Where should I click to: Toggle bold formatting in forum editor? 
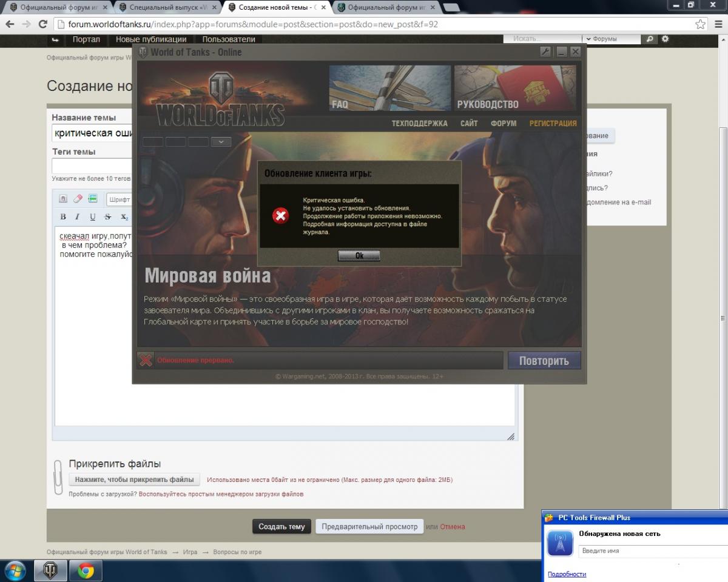click(x=63, y=216)
